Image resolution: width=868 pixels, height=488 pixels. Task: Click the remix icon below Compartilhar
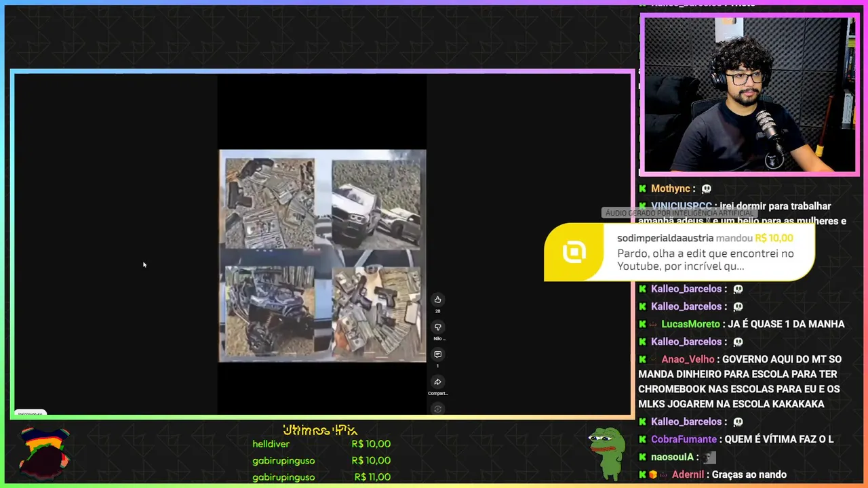tap(437, 409)
